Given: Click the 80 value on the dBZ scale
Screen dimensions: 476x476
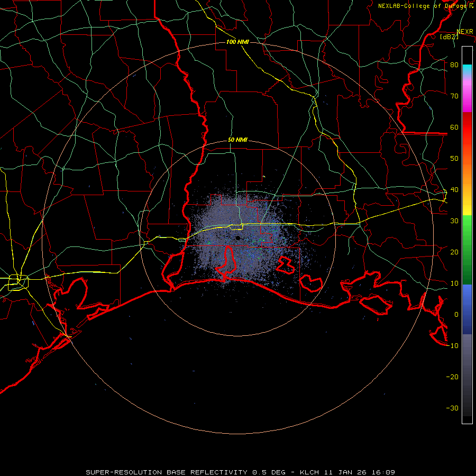Looking at the screenshot, I should (454, 65).
